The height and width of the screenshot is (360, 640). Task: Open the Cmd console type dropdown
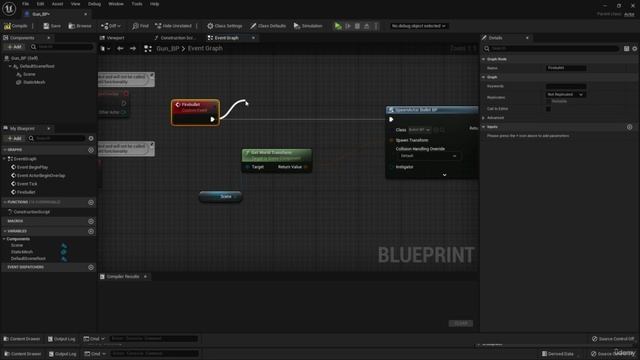94,339
